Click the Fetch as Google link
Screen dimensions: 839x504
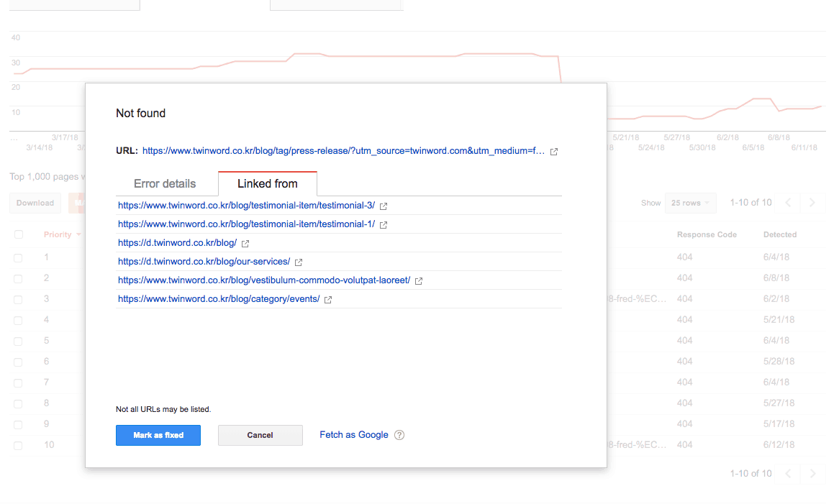coord(353,435)
